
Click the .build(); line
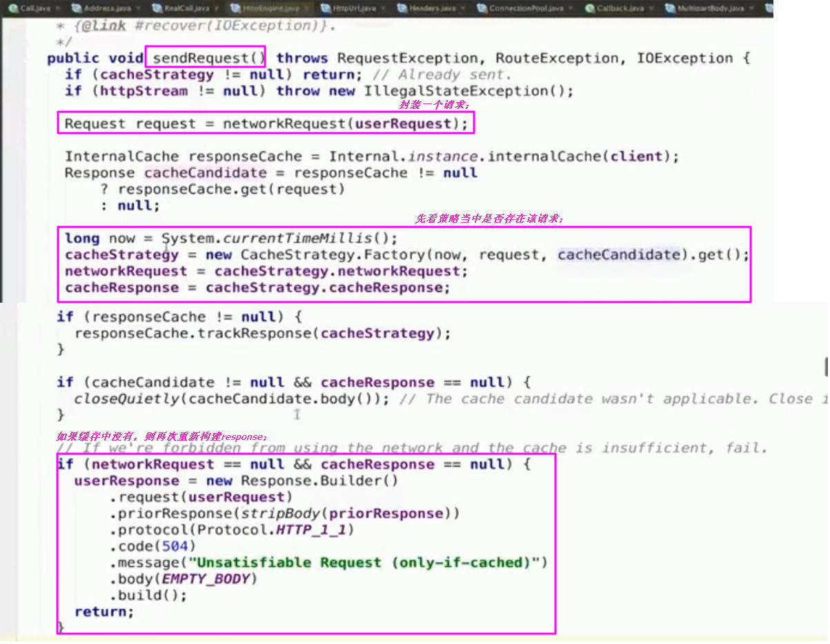click(x=148, y=596)
